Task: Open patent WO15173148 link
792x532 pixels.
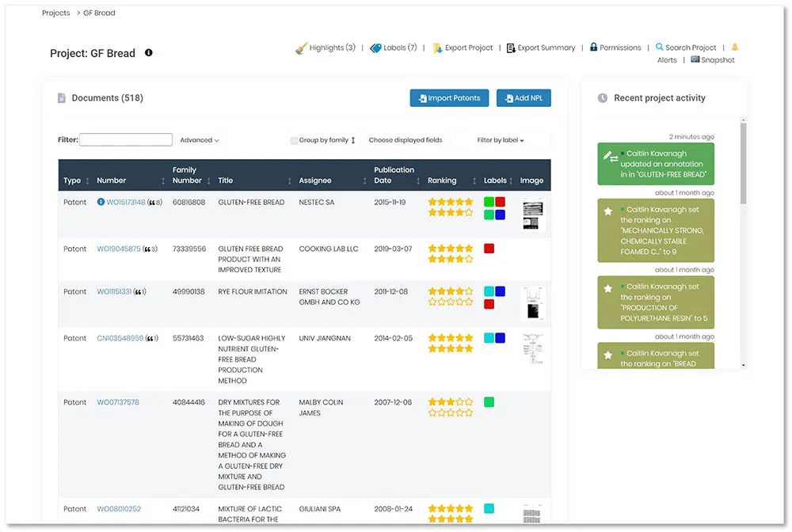Action: (x=120, y=203)
